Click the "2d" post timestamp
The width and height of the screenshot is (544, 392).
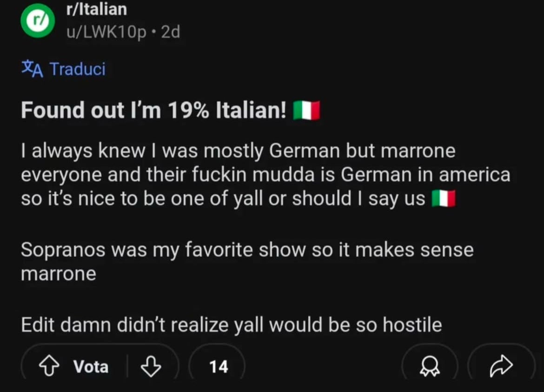(x=170, y=32)
